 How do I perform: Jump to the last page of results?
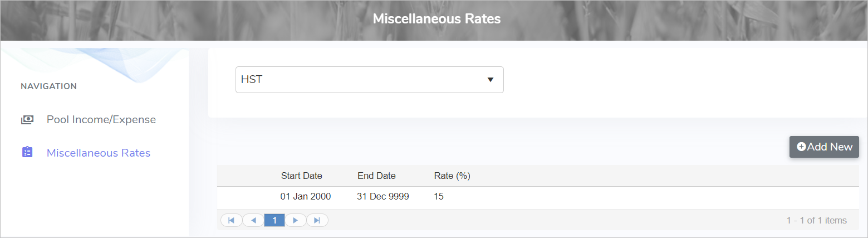317,220
